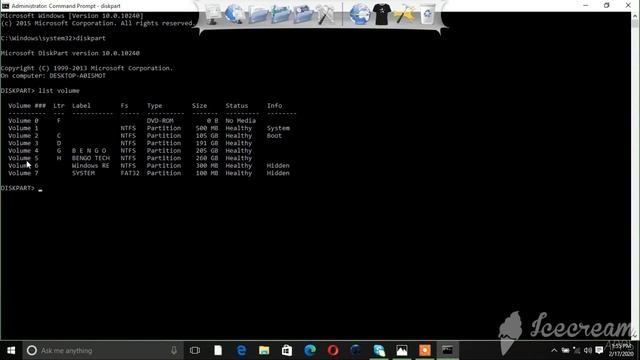
Task: Open the Action Center notifications icon
Action: [x=599, y=350]
